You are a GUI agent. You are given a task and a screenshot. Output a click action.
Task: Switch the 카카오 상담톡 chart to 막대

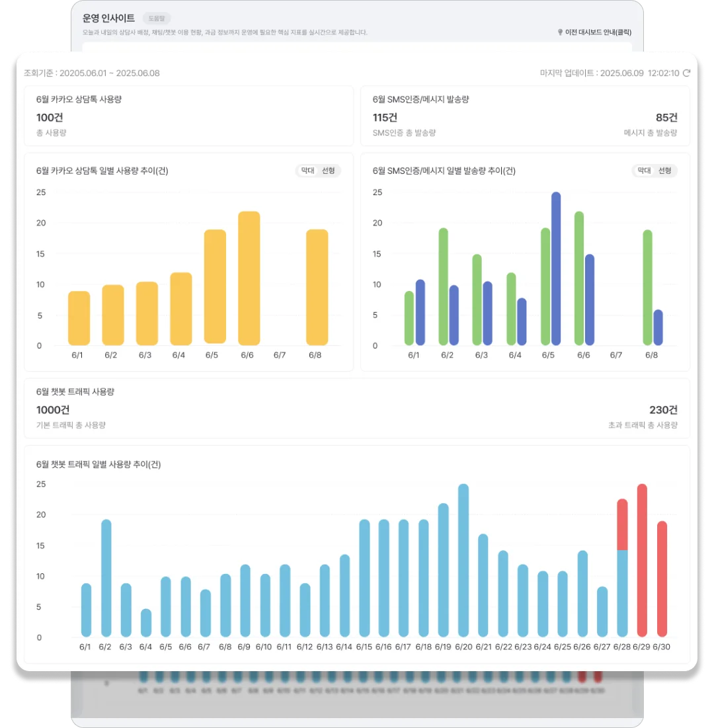pos(307,171)
